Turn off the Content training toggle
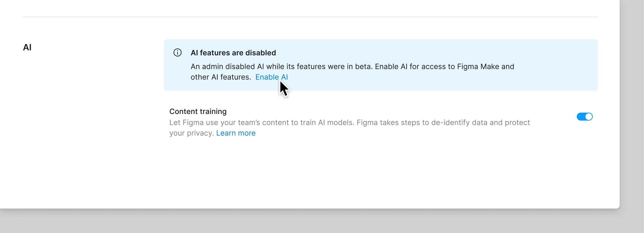644x233 pixels. [x=585, y=117]
